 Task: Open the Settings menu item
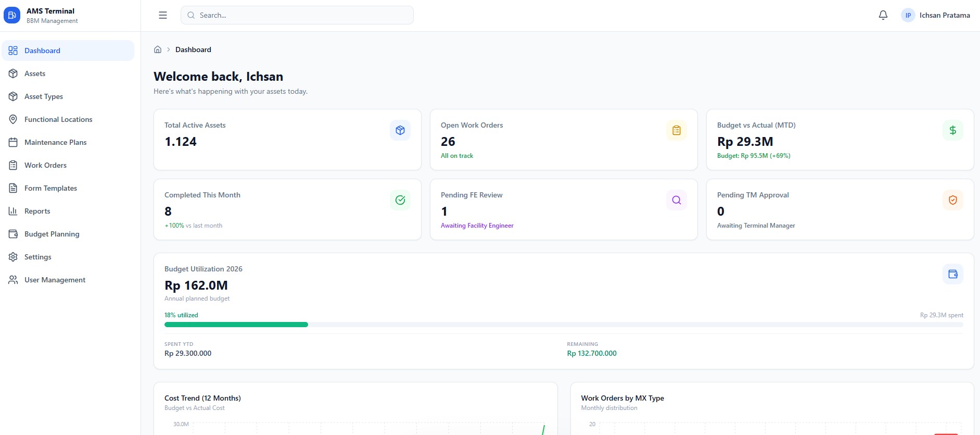[37, 257]
